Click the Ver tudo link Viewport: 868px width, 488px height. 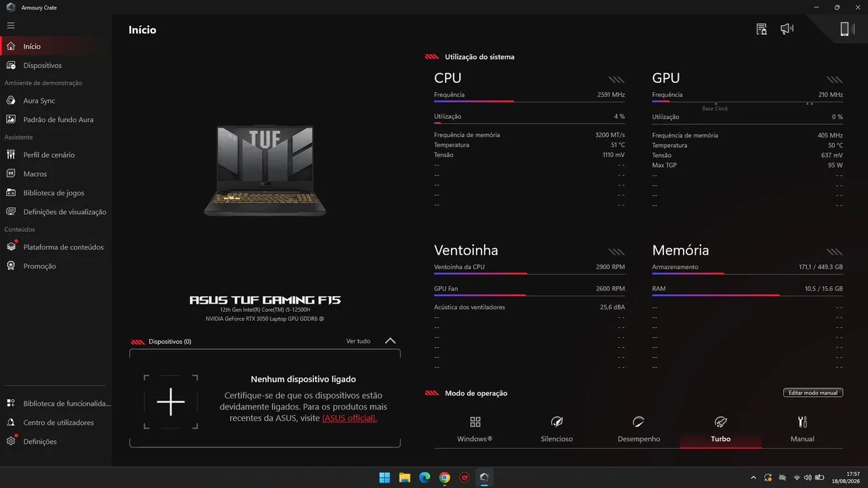coord(358,341)
